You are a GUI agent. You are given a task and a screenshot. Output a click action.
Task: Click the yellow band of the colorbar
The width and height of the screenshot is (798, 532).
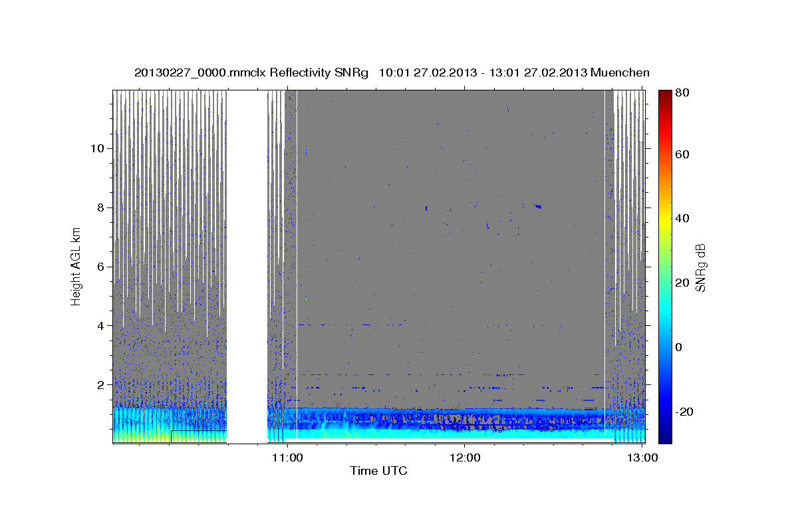(665, 219)
